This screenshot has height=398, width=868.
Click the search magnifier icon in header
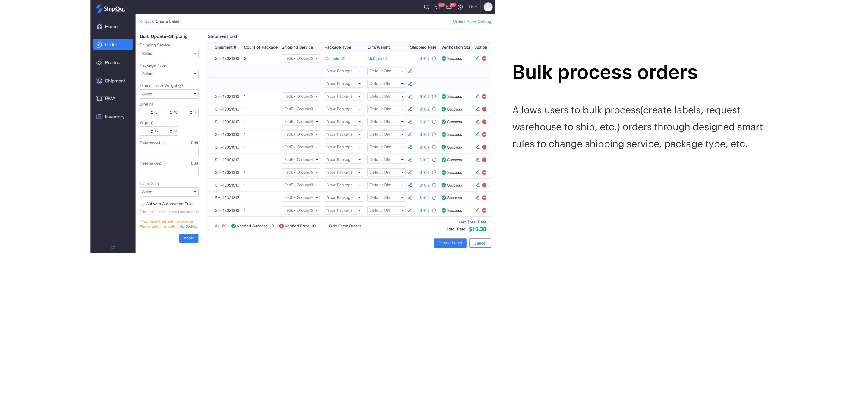pyautogui.click(x=426, y=7)
